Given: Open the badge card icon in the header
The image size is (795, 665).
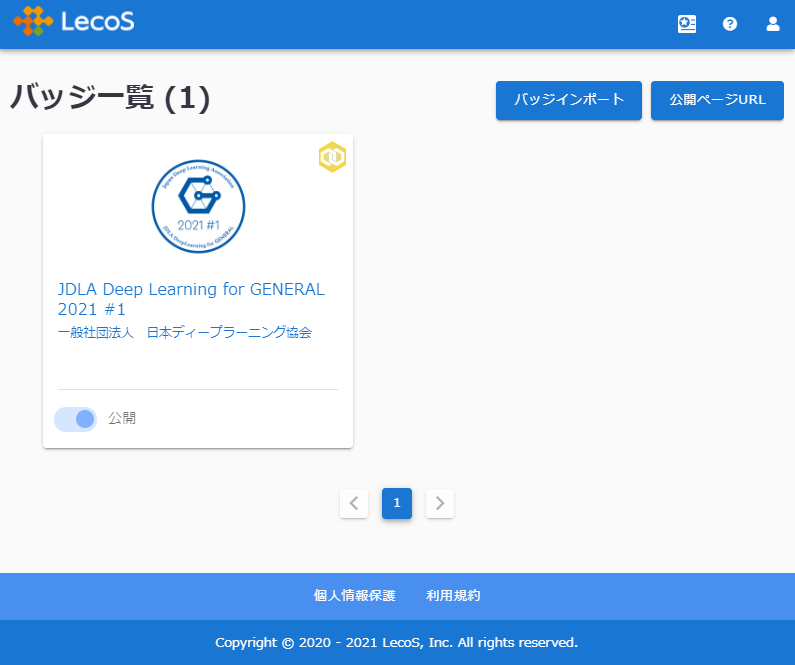Looking at the screenshot, I should click(x=686, y=24).
